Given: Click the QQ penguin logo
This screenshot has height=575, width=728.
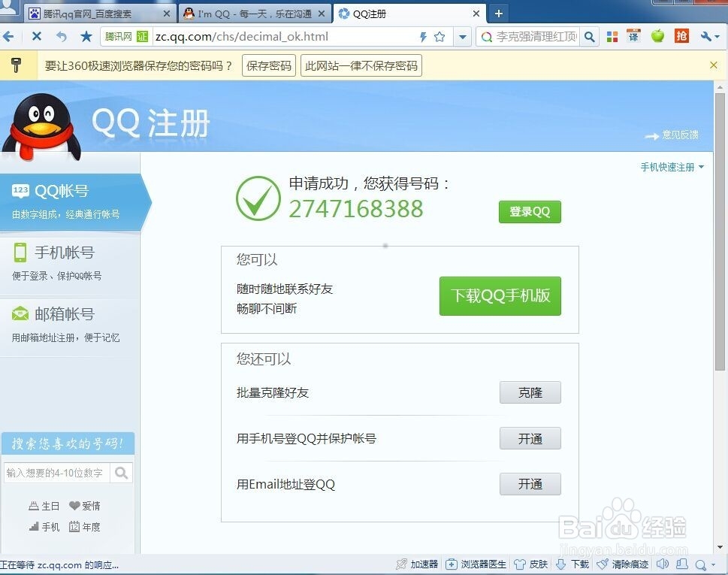Looking at the screenshot, I should pos(42,127).
